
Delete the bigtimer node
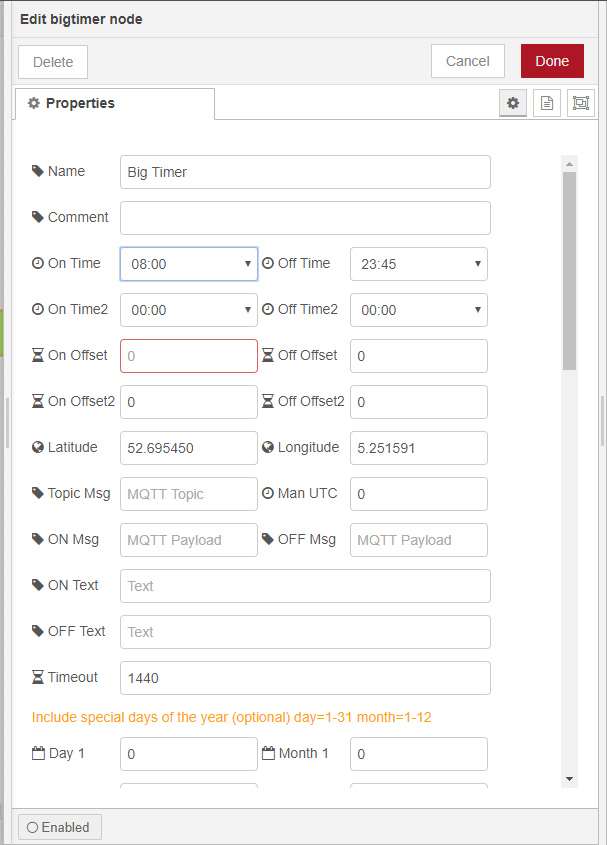point(53,62)
